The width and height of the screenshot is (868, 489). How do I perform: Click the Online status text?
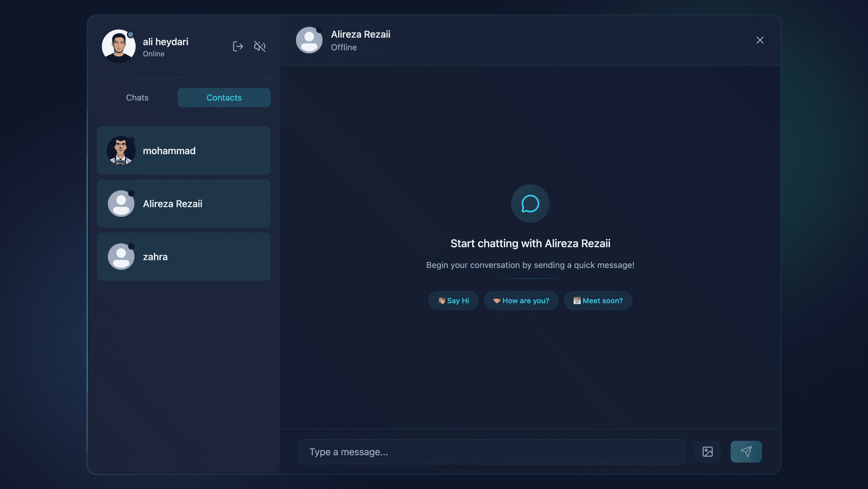[154, 54]
